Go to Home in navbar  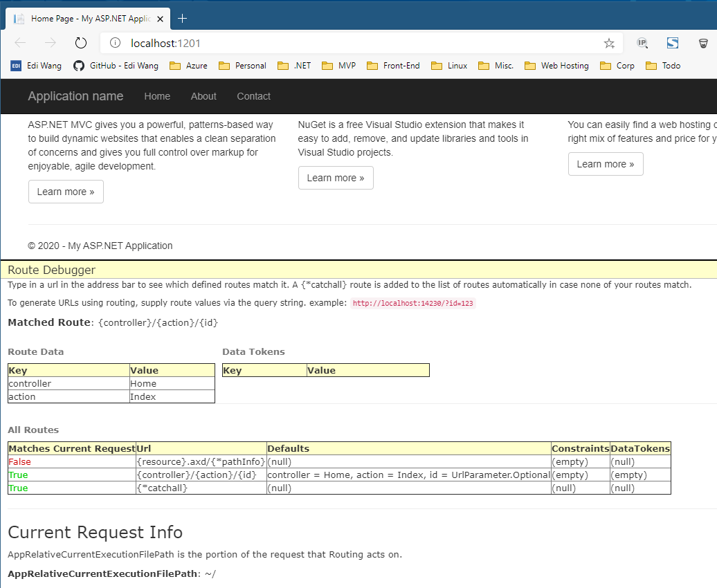[157, 96]
